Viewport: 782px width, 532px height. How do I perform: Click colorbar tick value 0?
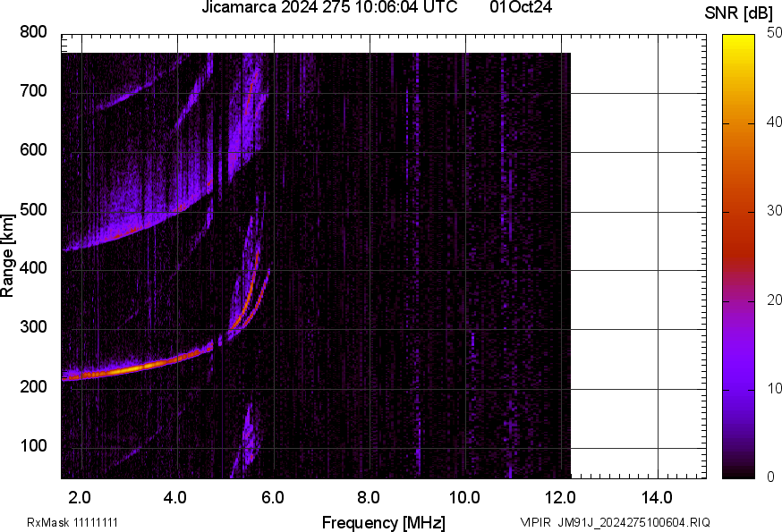point(771,477)
